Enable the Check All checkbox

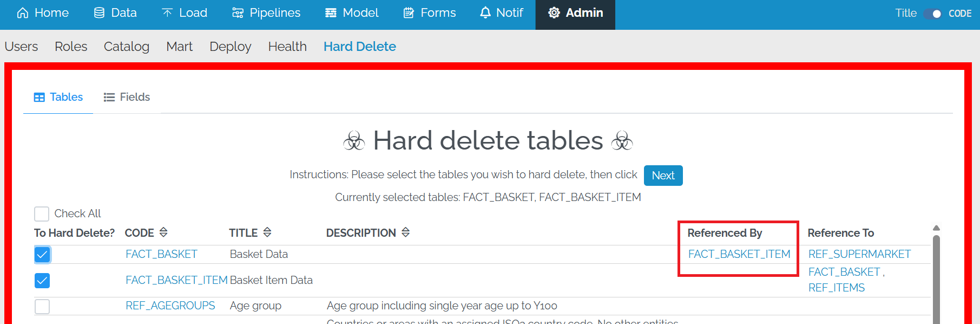tap(42, 213)
